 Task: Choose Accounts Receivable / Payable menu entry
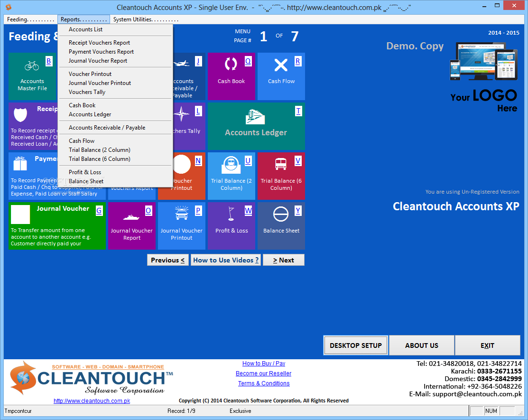(115, 128)
